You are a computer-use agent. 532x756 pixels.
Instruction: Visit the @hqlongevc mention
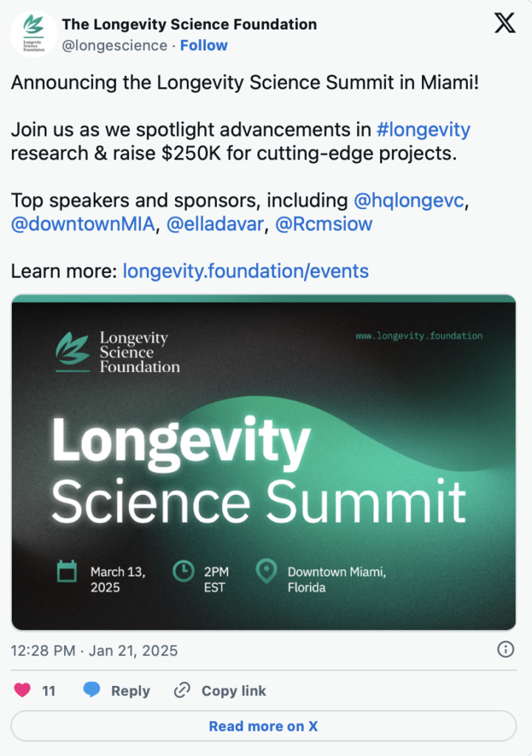click(x=411, y=200)
